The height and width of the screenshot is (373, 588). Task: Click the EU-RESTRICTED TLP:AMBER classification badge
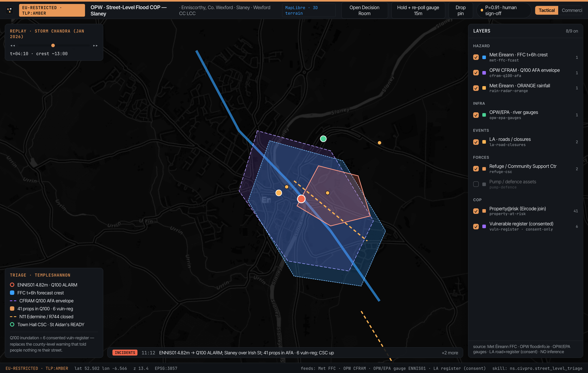(52, 10)
